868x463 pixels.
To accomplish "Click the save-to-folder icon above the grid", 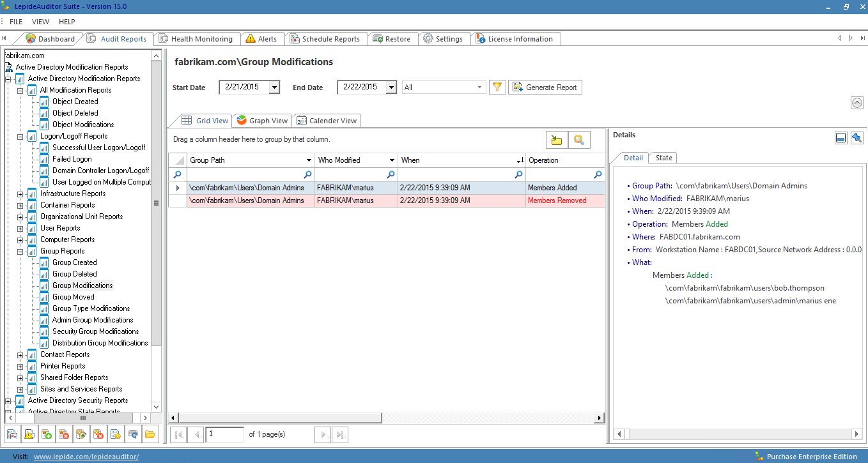I will click(556, 140).
